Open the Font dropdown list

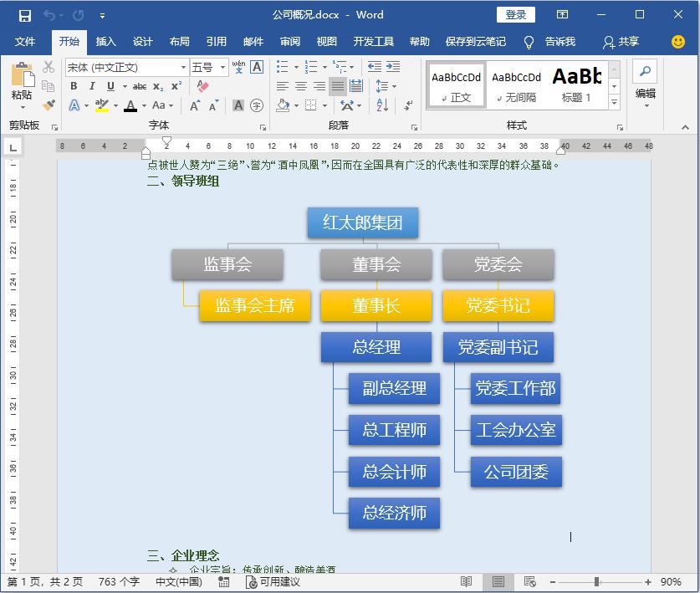(x=183, y=66)
